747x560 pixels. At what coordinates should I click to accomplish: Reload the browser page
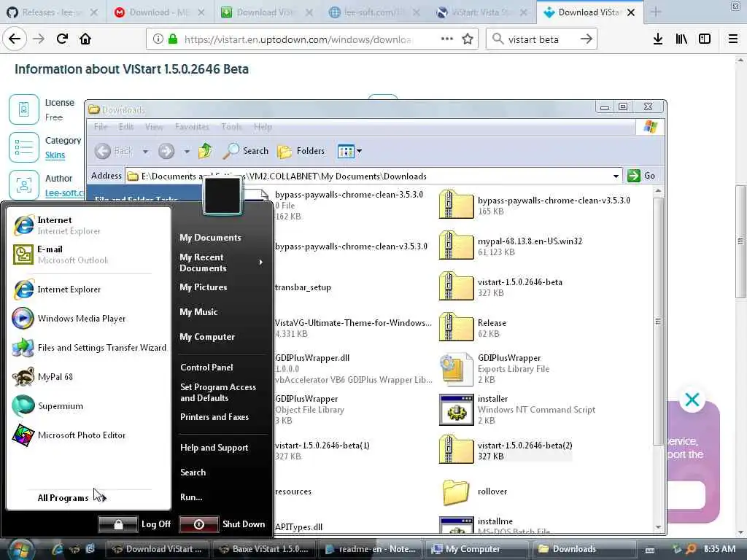click(x=62, y=39)
